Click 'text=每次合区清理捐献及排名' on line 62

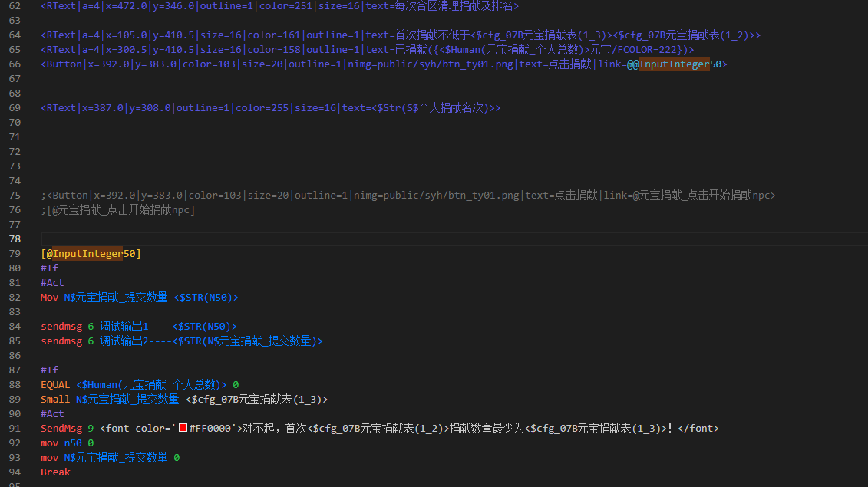[440, 6]
